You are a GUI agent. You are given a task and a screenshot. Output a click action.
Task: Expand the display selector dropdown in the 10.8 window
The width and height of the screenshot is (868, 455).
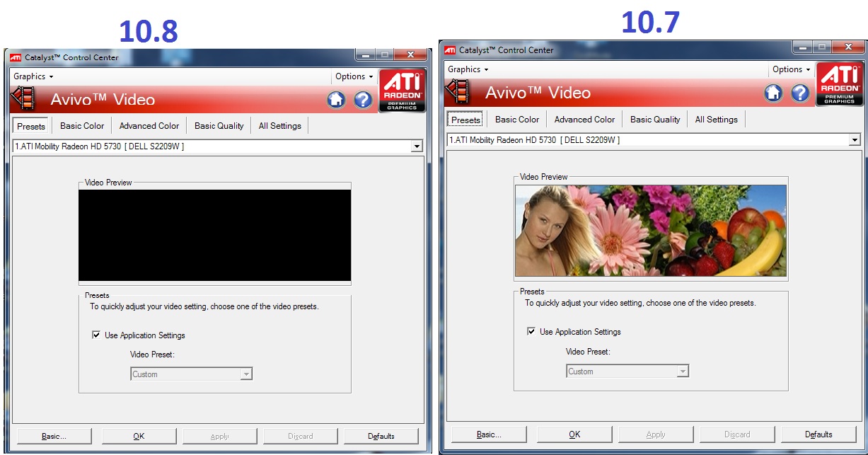point(417,146)
